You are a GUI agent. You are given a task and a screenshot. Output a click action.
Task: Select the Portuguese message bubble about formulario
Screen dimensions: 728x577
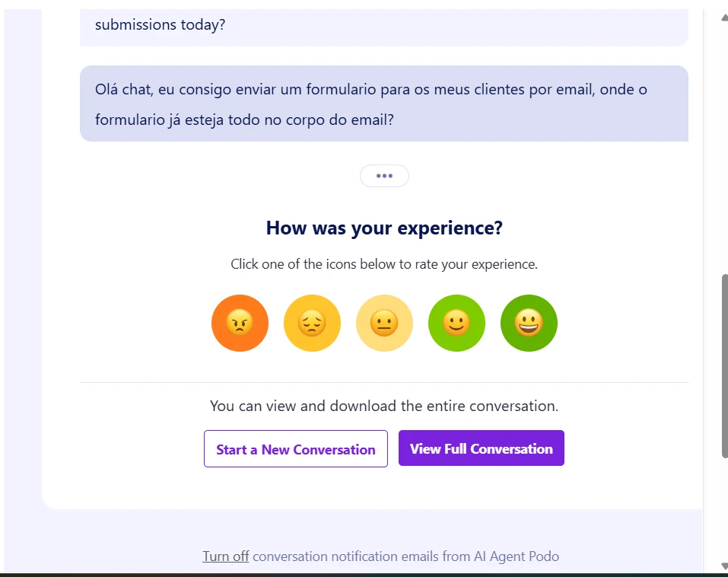(384, 104)
